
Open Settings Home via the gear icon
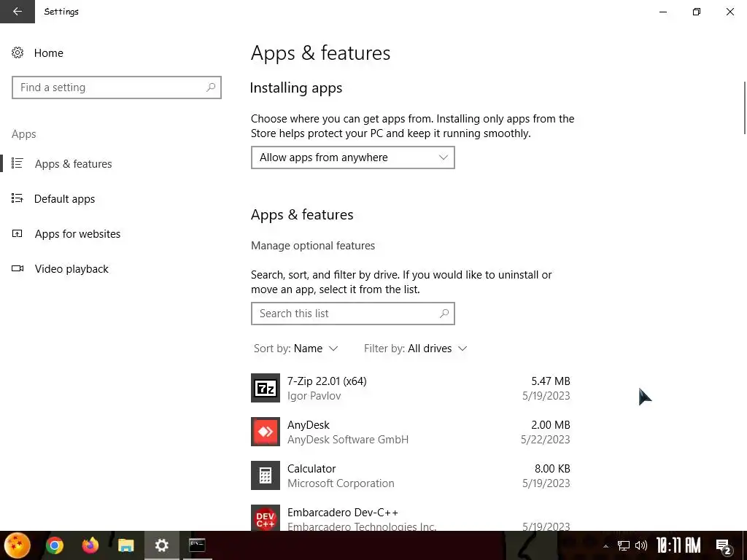[x=18, y=52]
